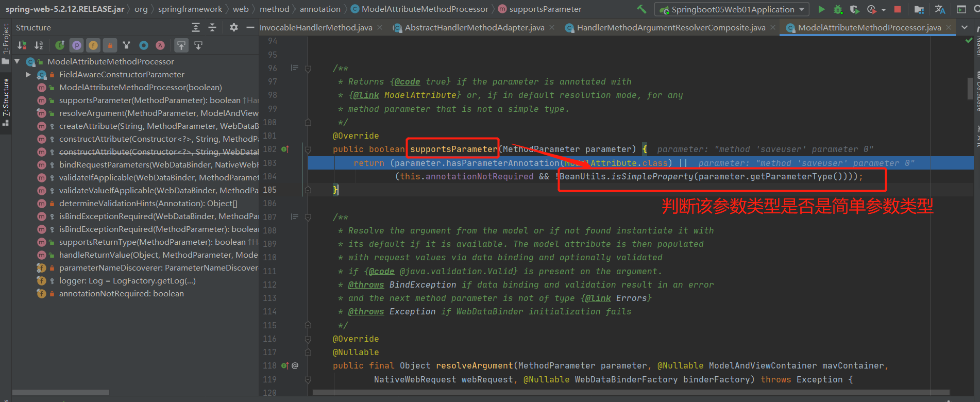Toggle Group Methods by Defining Type fork icon
This screenshot has height=402, width=980.
click(126, 45)
